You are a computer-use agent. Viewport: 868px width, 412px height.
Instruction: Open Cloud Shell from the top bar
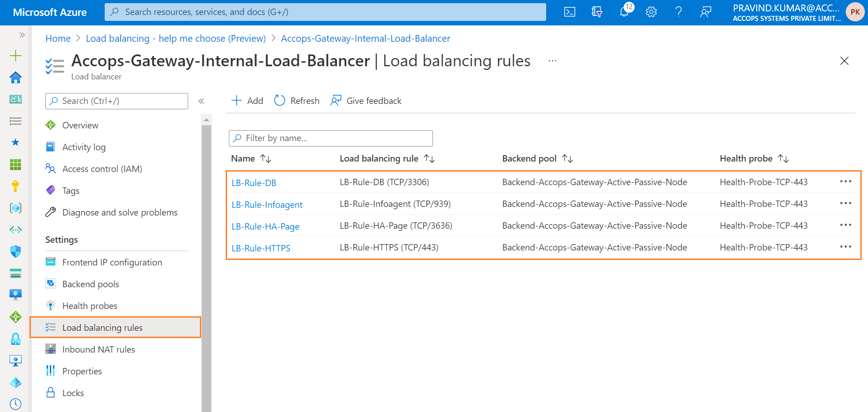[x=570, y=12]
